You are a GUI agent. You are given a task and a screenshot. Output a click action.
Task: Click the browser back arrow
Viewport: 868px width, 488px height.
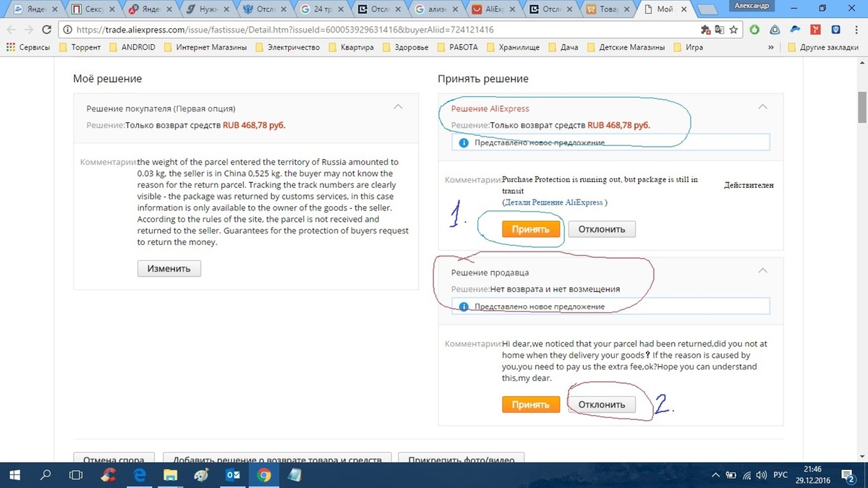[x=9, y=30]
